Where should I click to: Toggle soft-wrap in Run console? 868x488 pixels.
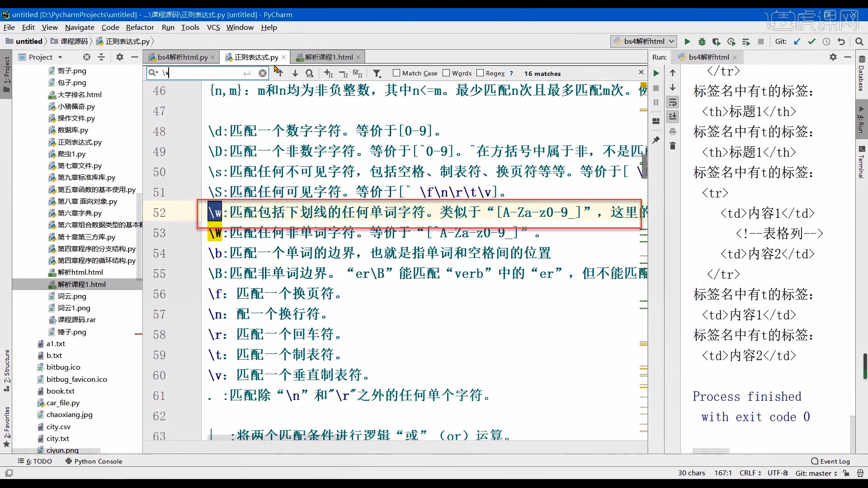(x=673, y=102)
